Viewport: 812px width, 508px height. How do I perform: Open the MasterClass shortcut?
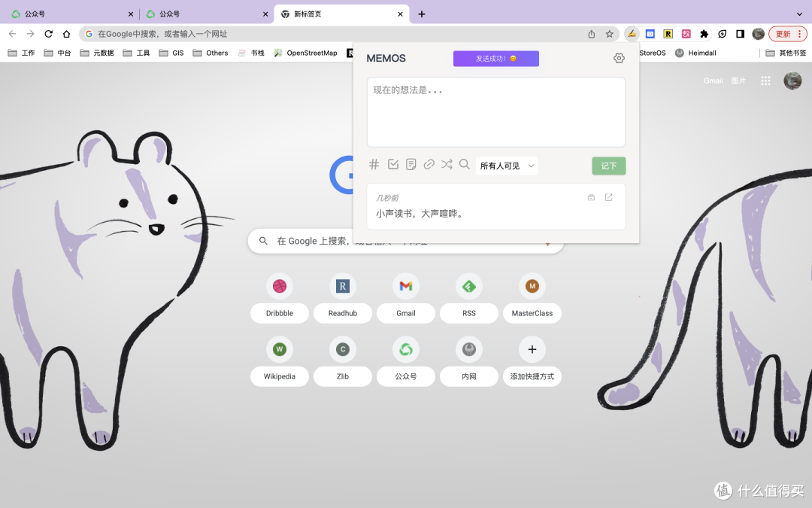coord(532,298)
